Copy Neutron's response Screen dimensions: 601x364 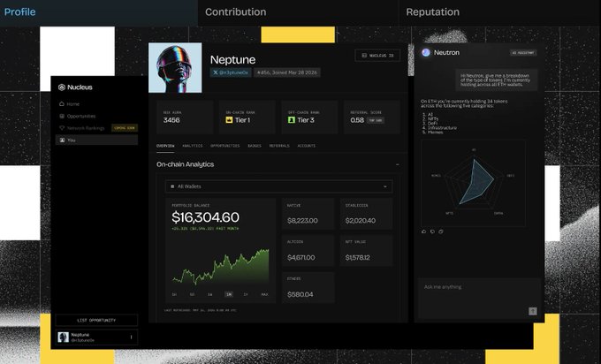[441, 231]
